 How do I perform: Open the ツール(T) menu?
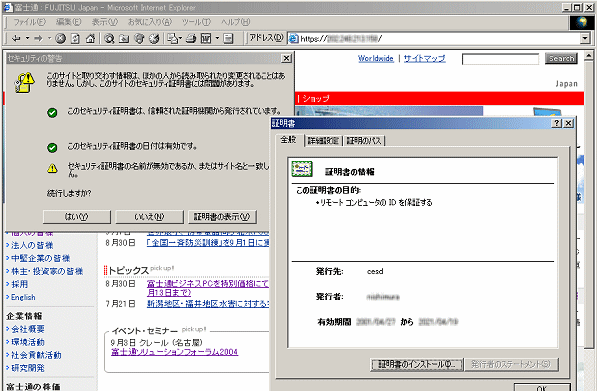[x=196, y=22]
